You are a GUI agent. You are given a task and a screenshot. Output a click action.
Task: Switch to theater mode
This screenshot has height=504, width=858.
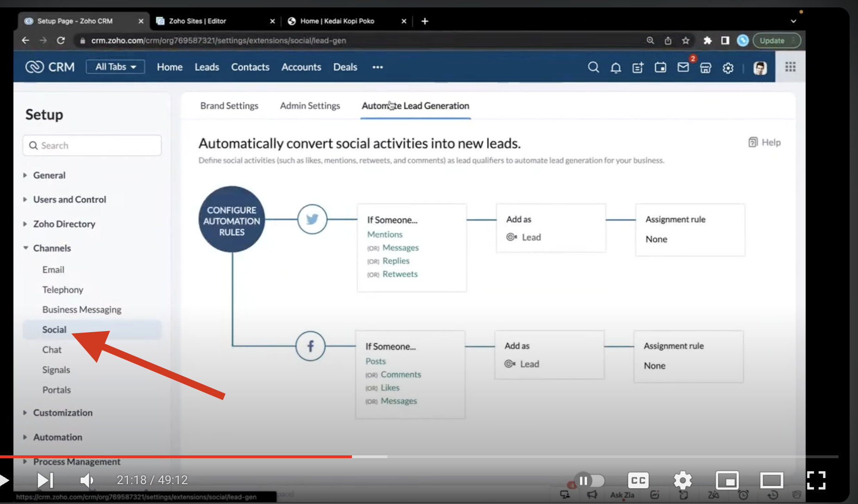(772, 480)
